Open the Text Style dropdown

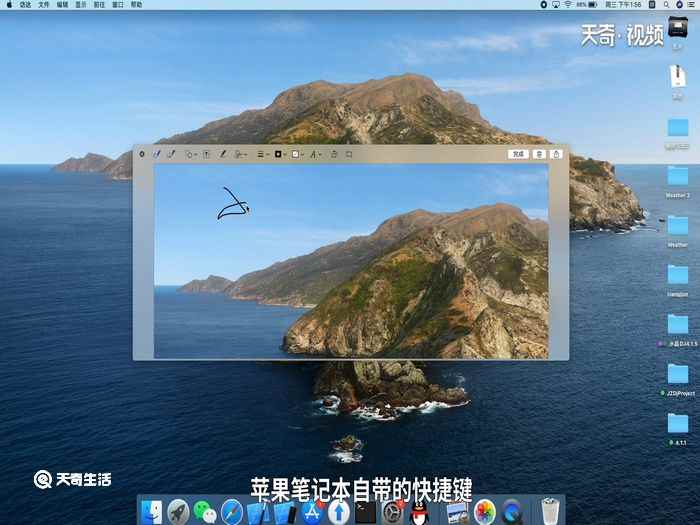pos(316,154)
